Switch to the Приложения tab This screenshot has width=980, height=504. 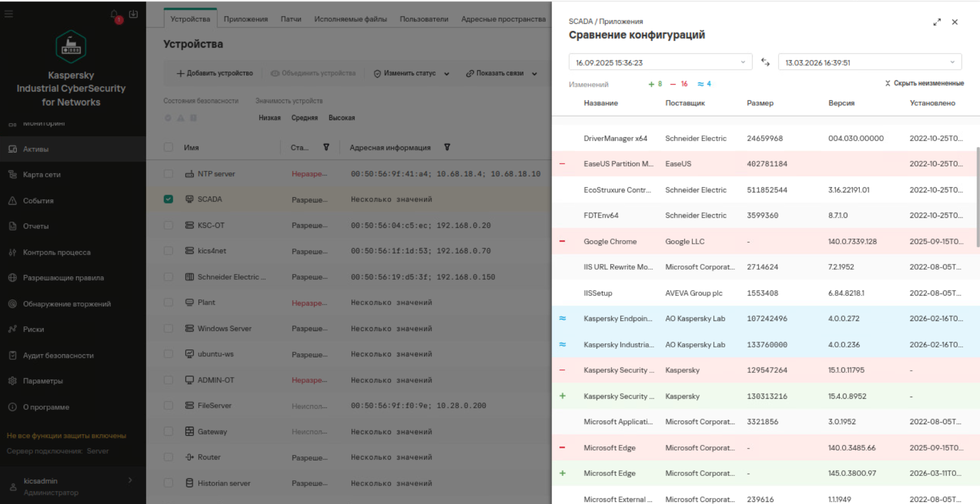245,19
